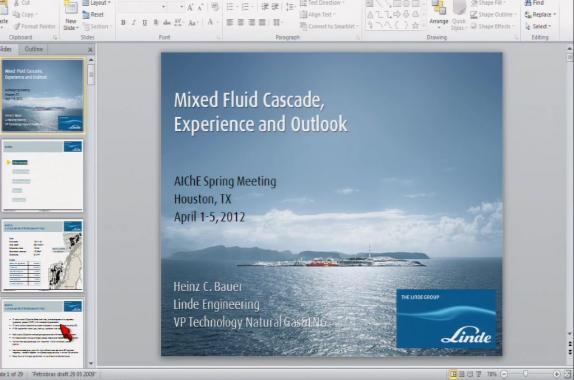The width and height of the screenshot is (574, 380).
Task: Click the New Slide button
Action: coord(71,15)
